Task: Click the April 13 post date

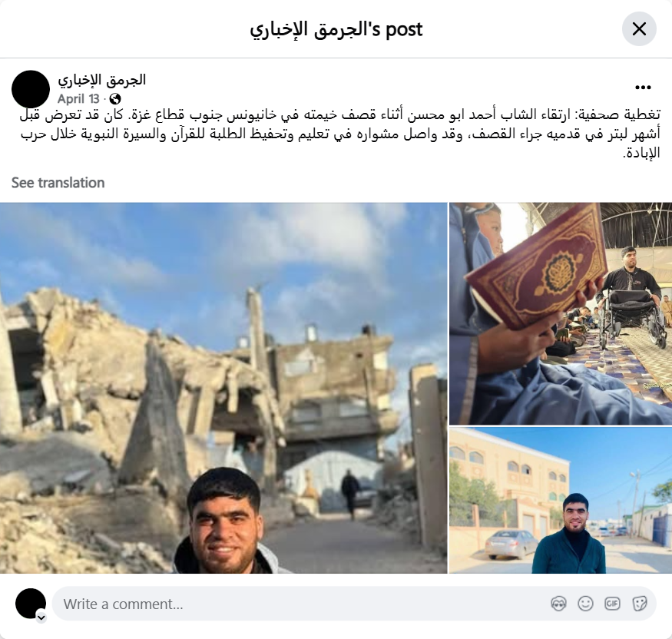Action: pyautogui.click(x=78, y=99)
